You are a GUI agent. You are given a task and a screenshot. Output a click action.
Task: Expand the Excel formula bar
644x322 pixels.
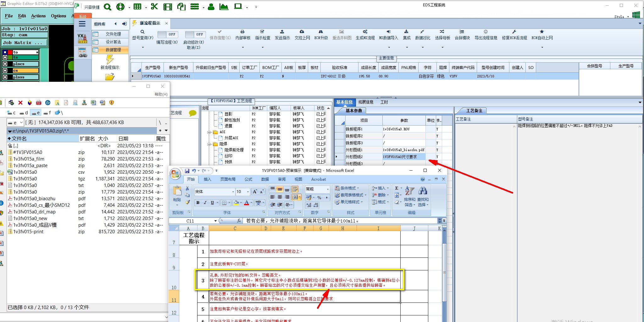pos(444,221)
